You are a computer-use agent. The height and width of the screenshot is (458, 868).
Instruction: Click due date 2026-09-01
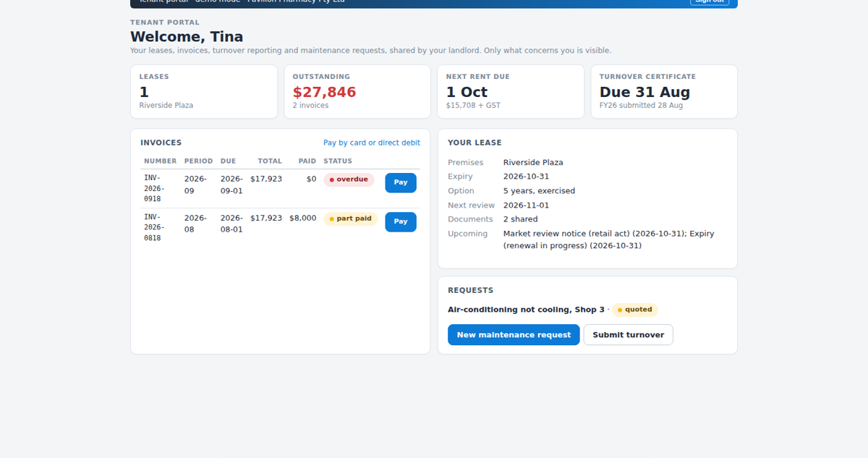231,185
